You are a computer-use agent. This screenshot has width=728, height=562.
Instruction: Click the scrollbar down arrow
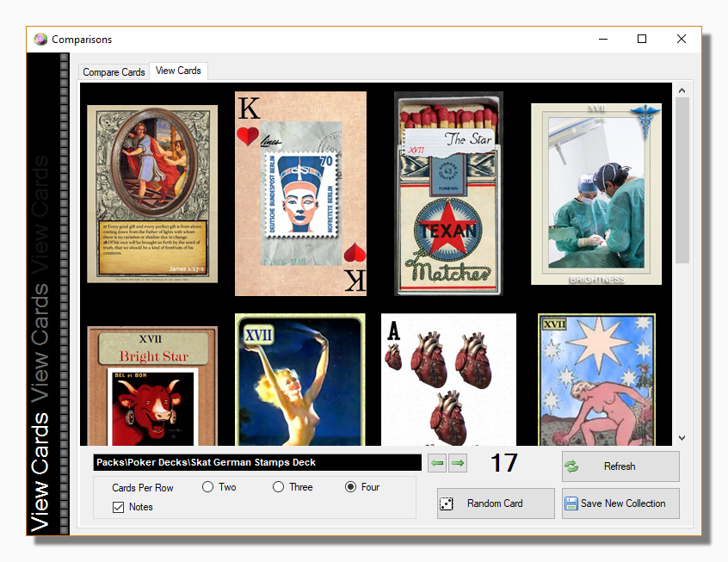click(682, 437)
